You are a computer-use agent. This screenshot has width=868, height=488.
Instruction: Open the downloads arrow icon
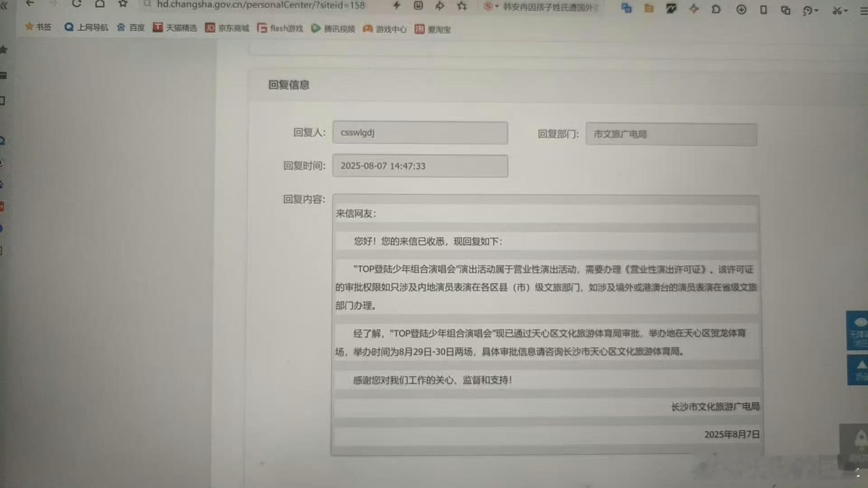741,9
